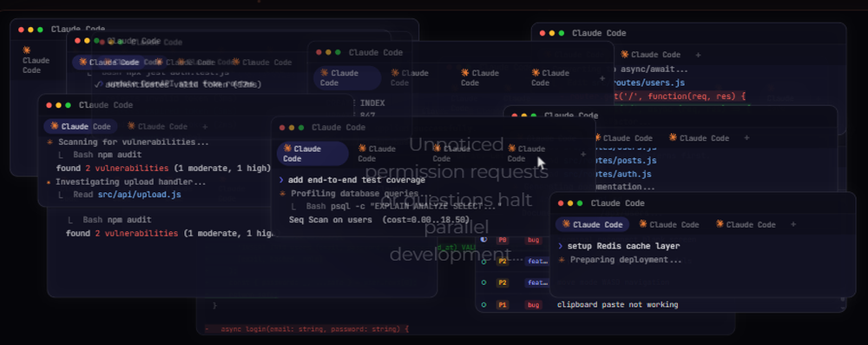Toggle the status circle in the P1 row
Image resolution: width=868 pixels, height=345 pixels.
[483, 304]
